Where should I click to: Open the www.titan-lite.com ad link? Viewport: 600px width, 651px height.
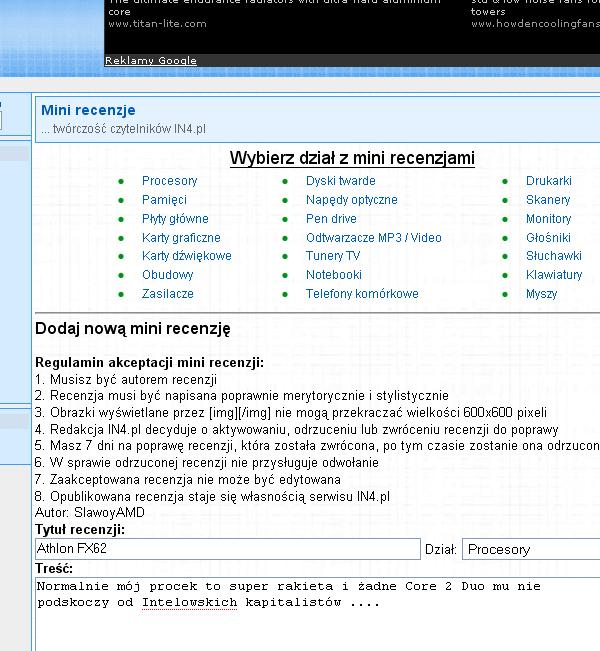157,24
